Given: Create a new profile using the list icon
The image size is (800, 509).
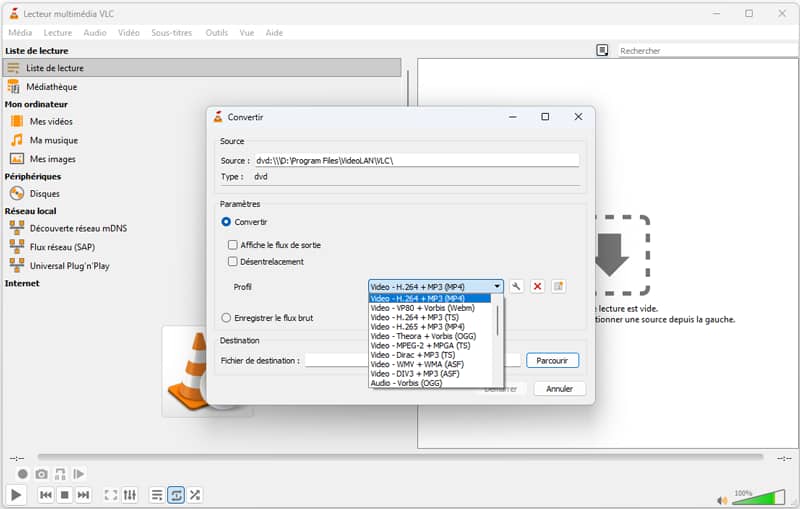Looking at the screenshot, I should point(559,286).
